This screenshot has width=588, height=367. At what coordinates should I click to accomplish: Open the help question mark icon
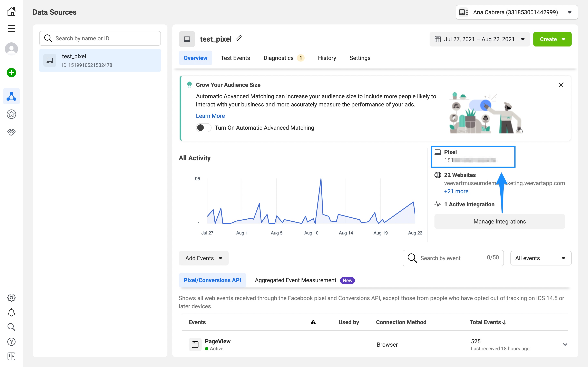pyautogui.click(x=11, y=342)
